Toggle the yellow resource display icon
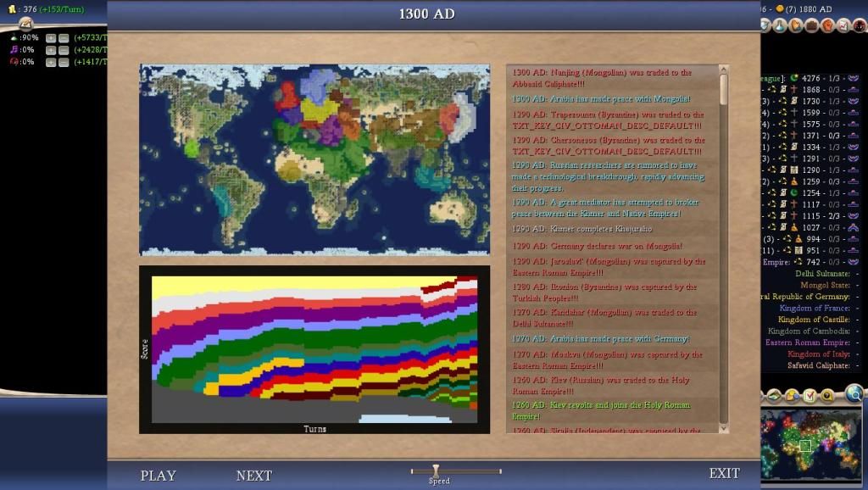Image resolution: width=868 pixels, height=490 pixels. (792, 396)
